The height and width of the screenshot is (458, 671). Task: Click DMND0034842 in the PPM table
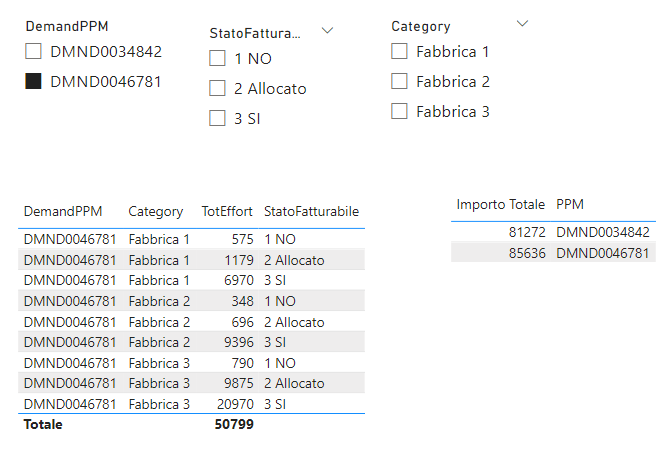click(x=603, y=232)
